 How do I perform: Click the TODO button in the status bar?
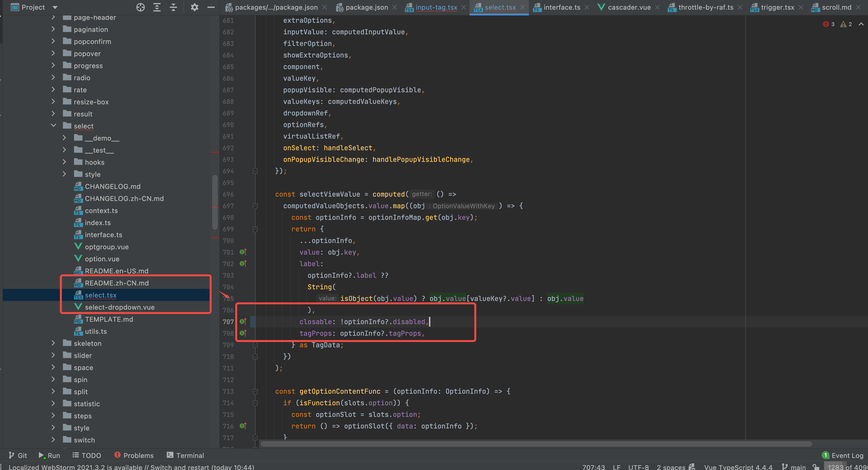pos(87,455)
